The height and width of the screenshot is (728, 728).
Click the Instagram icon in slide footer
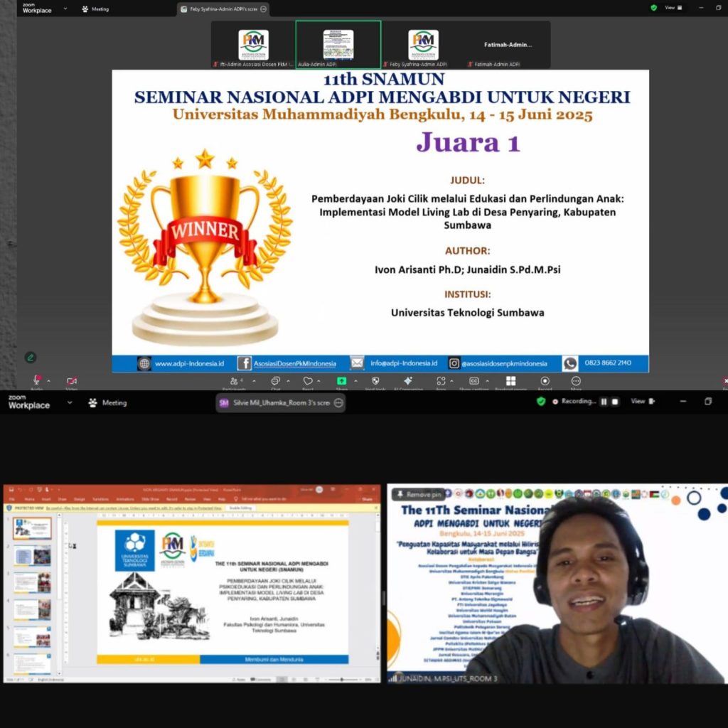[454, 363]
